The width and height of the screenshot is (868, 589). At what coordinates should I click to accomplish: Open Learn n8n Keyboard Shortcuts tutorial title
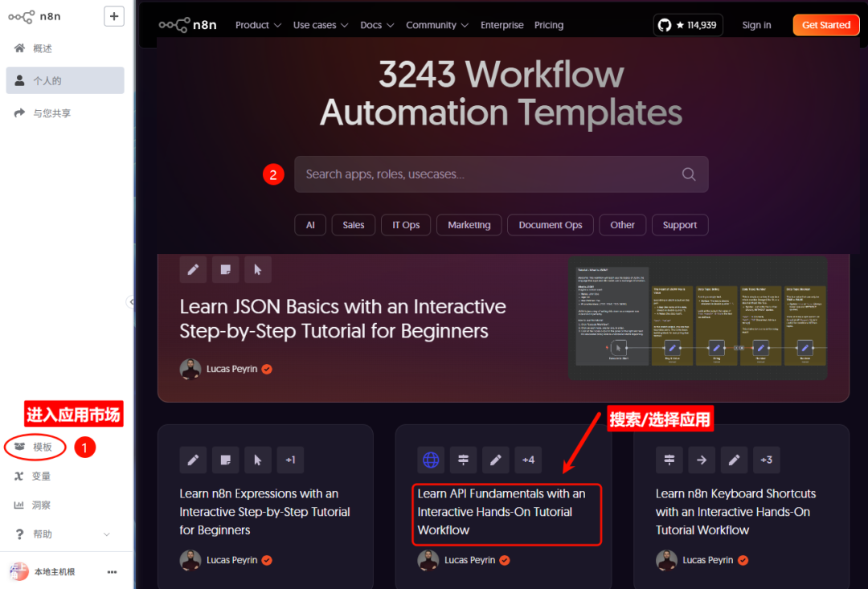pyautogui.click(x=735, y=512)
